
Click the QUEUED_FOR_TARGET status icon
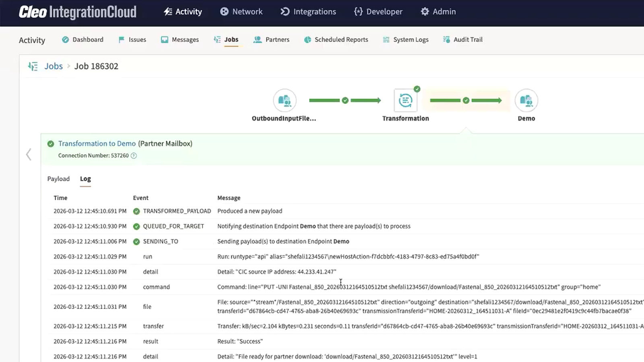click(136, 226)
